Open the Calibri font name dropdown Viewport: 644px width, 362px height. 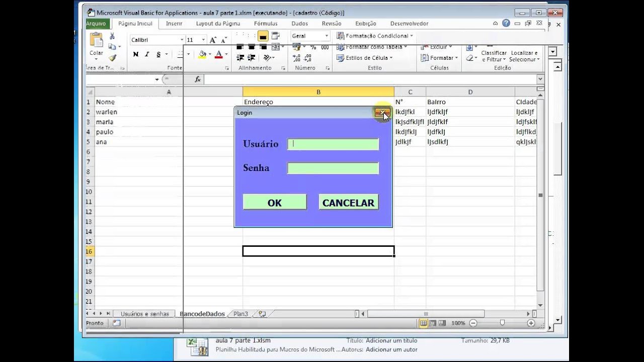click(x=182, y=40)
